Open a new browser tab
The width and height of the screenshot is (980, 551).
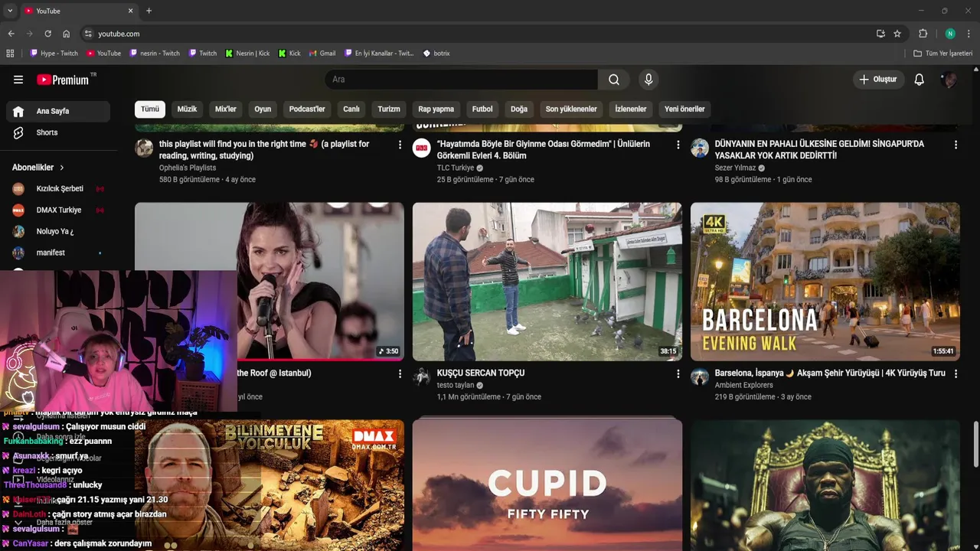(149, 11)
